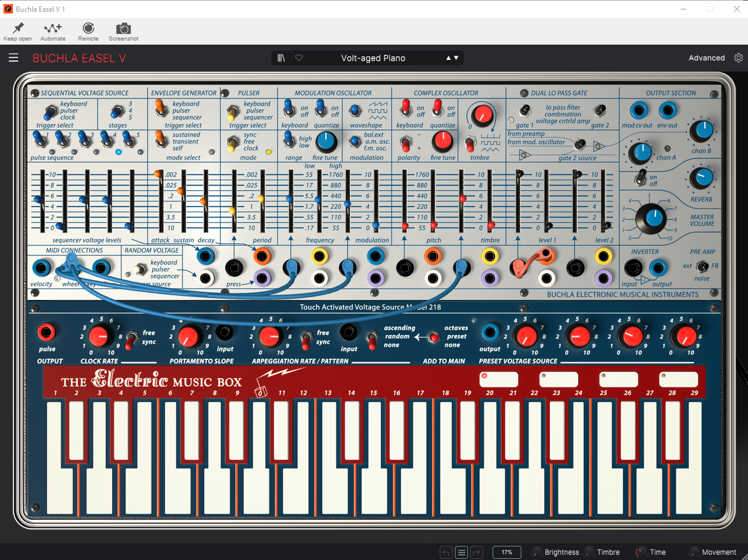The width and height of the screenshot is (748, 560).
Task: Click the Automate icon
Action: coord(53,29)
